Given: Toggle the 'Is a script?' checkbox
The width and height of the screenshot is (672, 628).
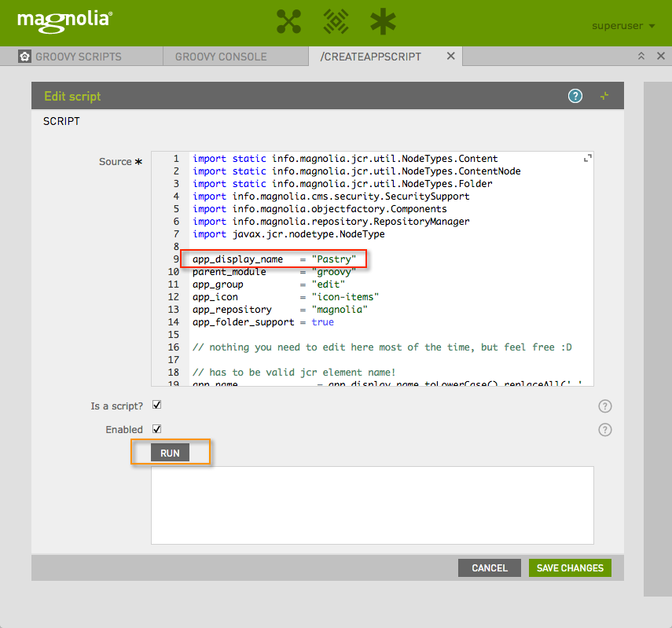Looking at the screenshot, I should click(155, 405).
